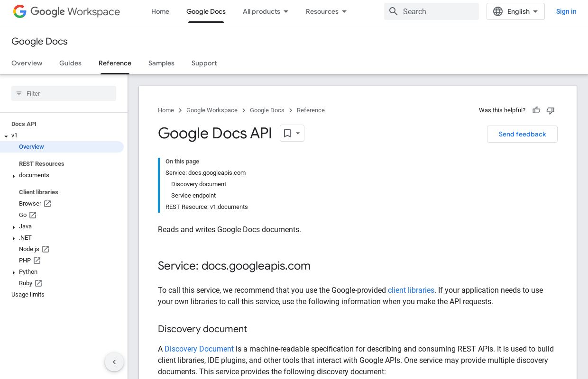Switch to the Overview tab

tap(27, 63)
